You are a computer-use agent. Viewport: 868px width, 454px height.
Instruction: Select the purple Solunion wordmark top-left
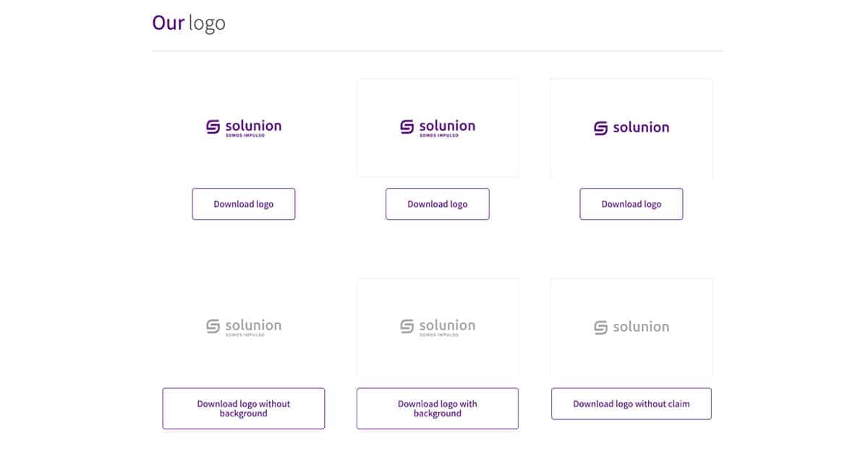point(252,124)
